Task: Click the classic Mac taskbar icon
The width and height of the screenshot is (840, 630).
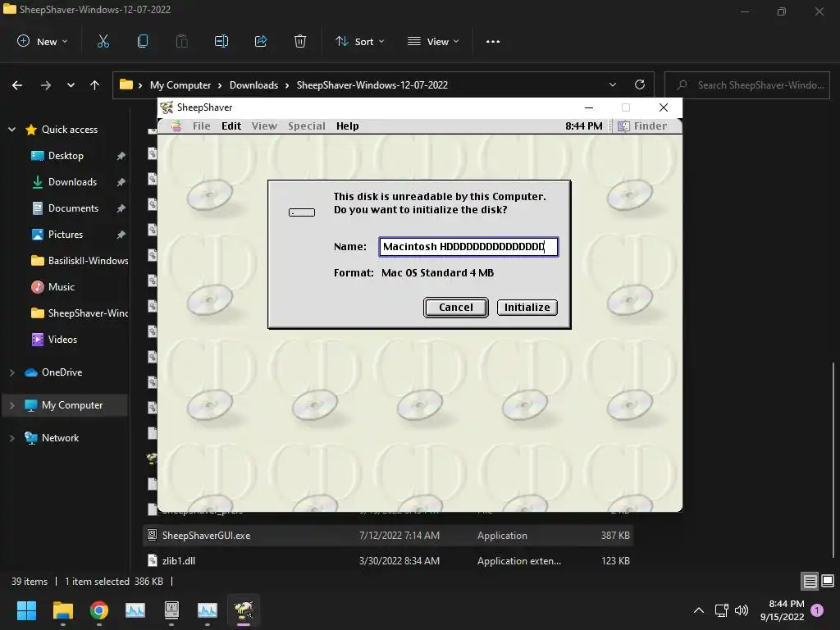Action: pyautogui.click(x=171, y=610)
